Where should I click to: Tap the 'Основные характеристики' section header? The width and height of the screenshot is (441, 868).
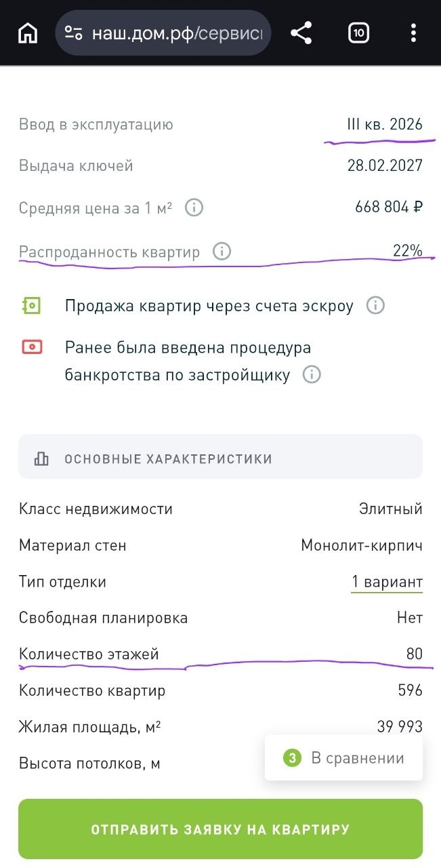tap(168, 459)
